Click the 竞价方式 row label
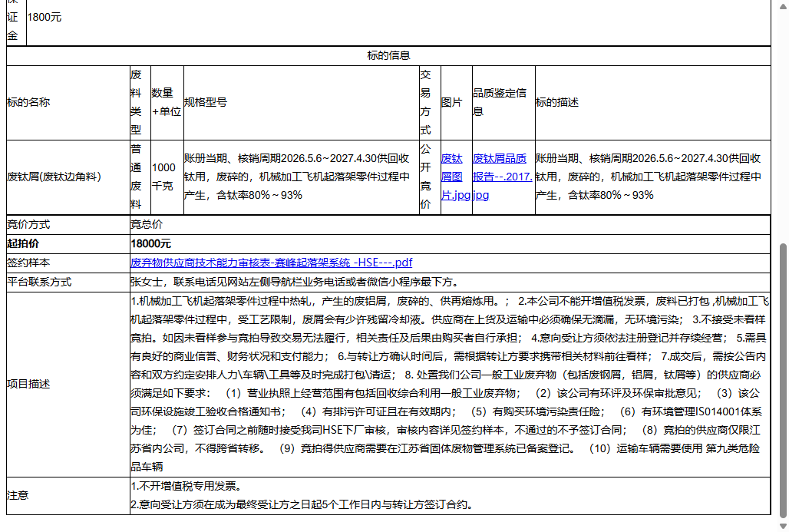This screenshot has width=789, height=532. 28,224
